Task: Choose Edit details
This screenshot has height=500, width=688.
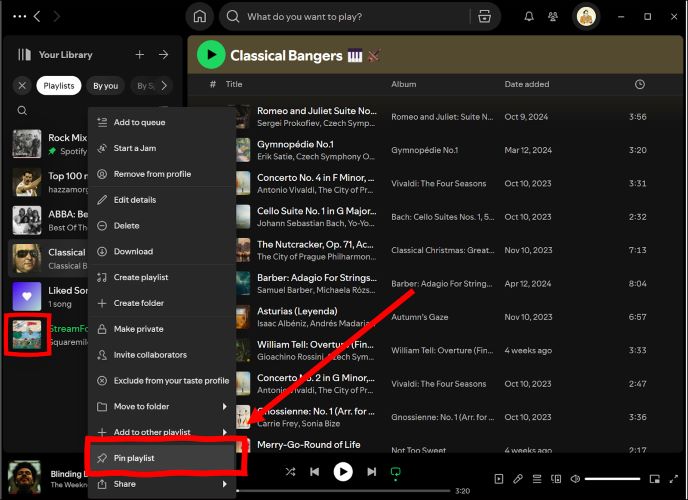Action: [x=162, y=200]
